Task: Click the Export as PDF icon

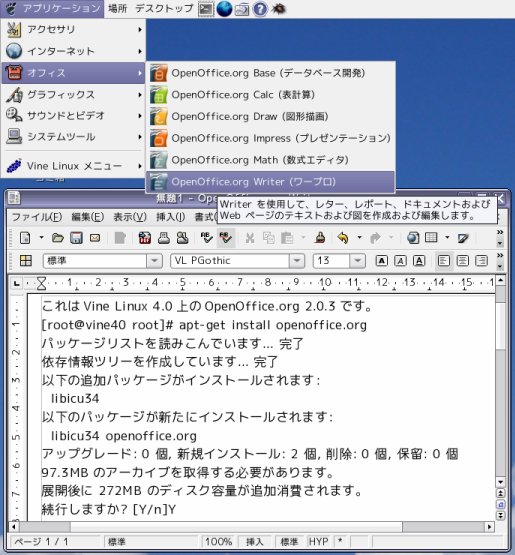Action: click(145, 238)
